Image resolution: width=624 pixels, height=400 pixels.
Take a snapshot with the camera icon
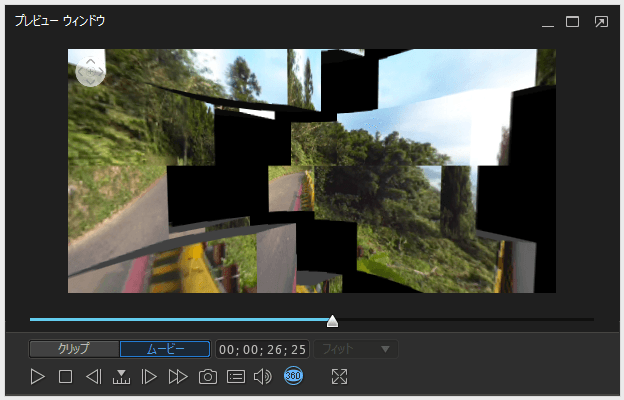tap(208, 377)
